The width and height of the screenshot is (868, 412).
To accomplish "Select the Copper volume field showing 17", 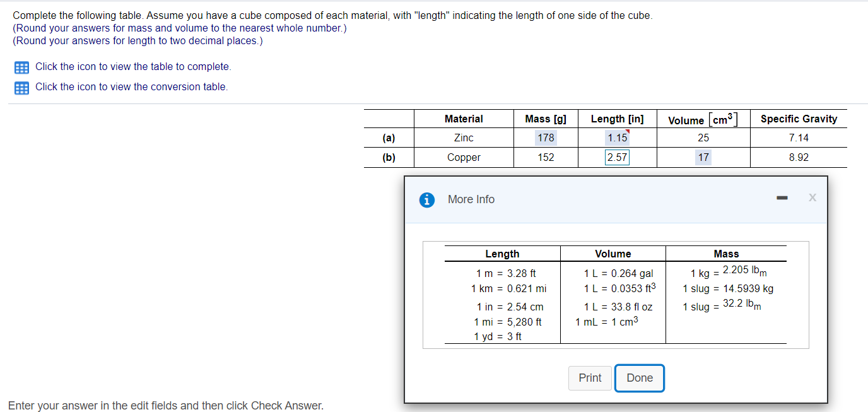I will click(703, 158).
